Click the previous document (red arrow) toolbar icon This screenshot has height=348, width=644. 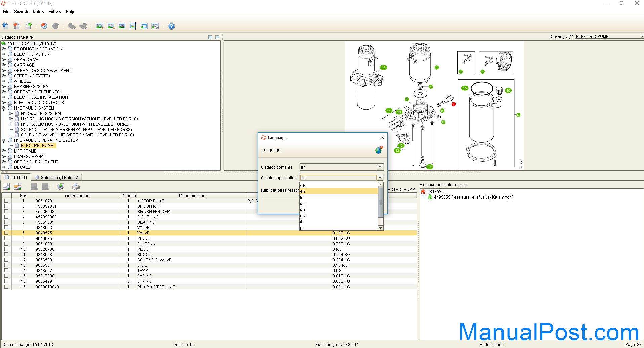point(17,26)
